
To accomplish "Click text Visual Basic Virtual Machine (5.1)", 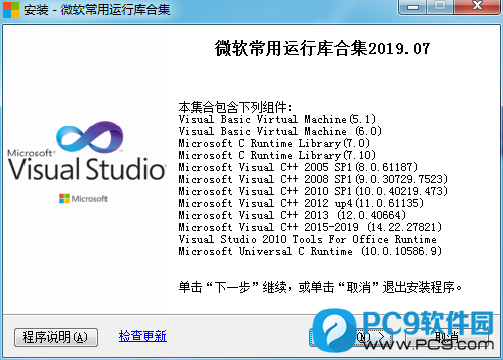I will (277, 119).
